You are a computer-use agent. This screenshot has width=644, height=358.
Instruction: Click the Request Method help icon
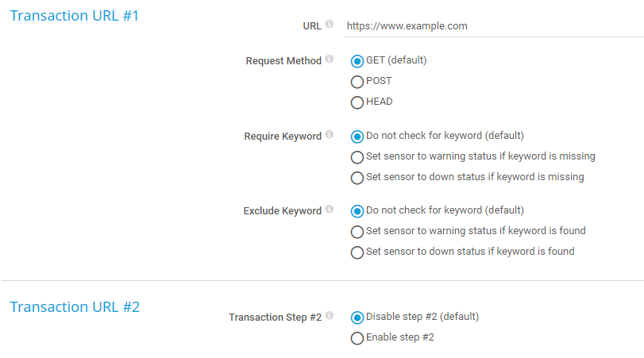tap(330, 60)
